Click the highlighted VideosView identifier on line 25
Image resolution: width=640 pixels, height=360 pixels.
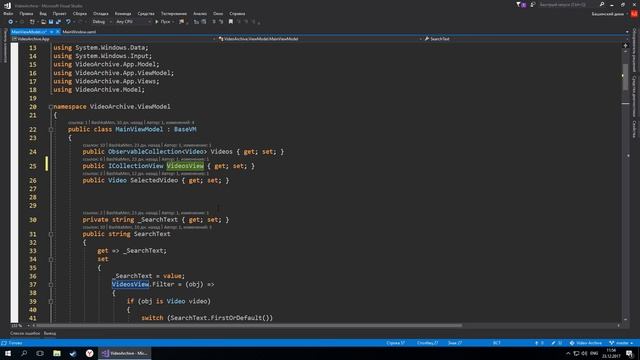point(185,166)
